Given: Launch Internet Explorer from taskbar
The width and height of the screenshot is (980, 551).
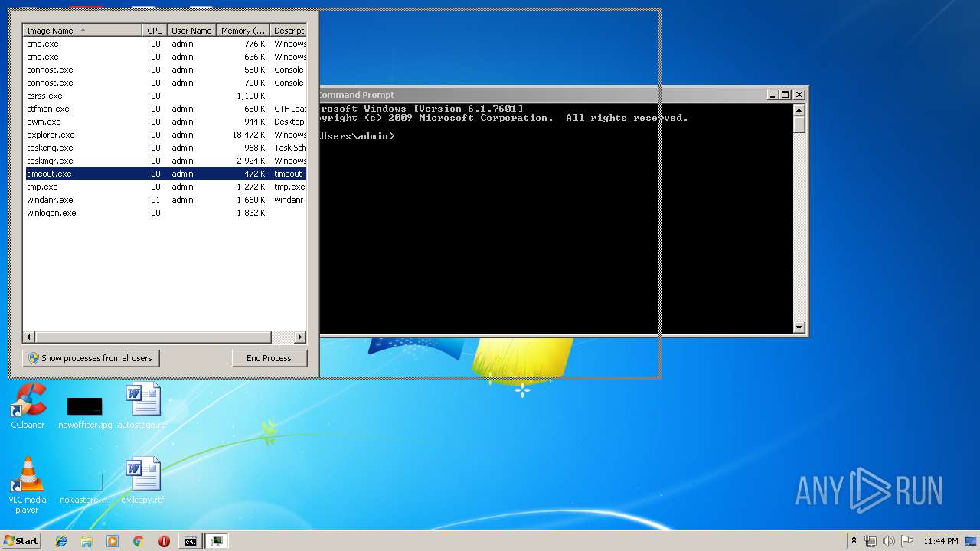Looking at the screenshot, I should 61,541.
